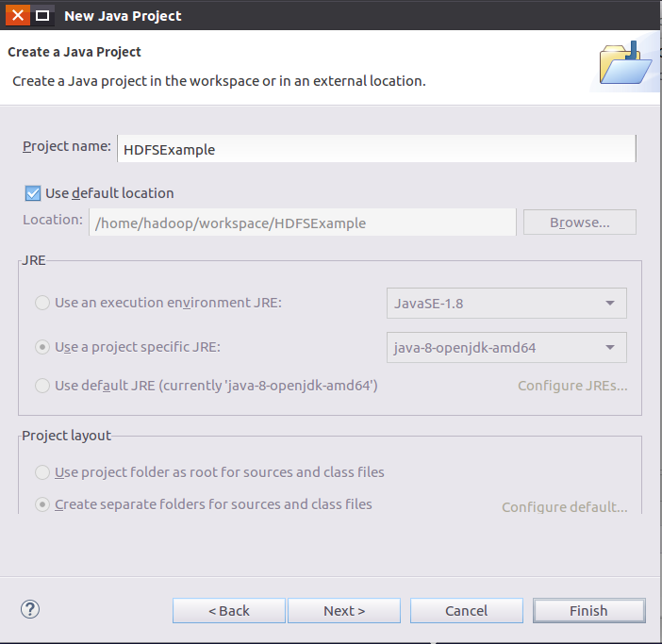
Task: Click the Next button
Action: 344,611
